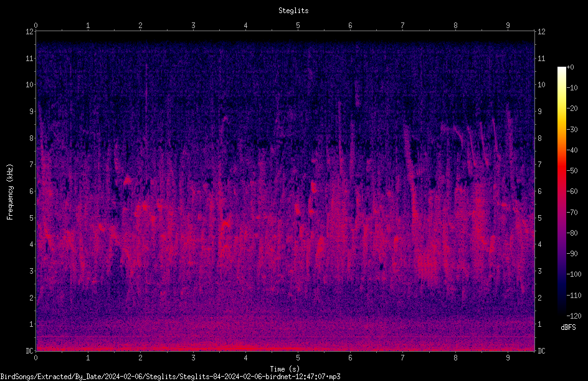The height and width of the screenshot is (381, 588).
Task: Click the red -50 region of color bar
Action: pos(561,171)
